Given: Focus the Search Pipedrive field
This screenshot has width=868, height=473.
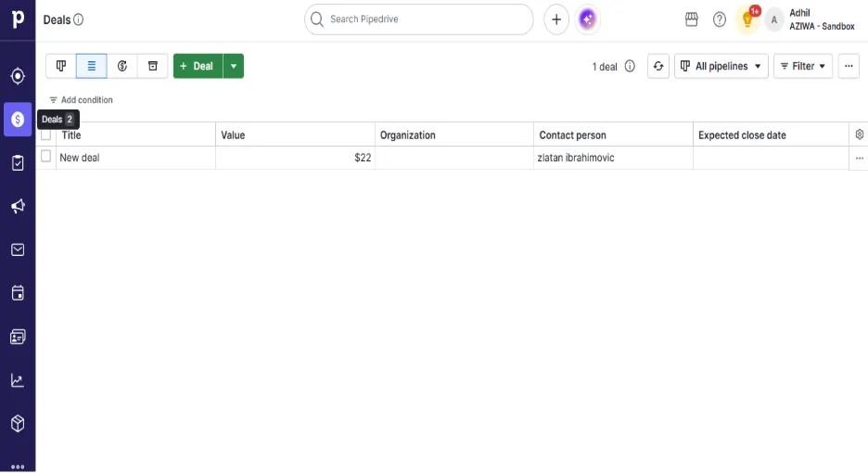Looking at the screenshot, I should tap(418, 19).
